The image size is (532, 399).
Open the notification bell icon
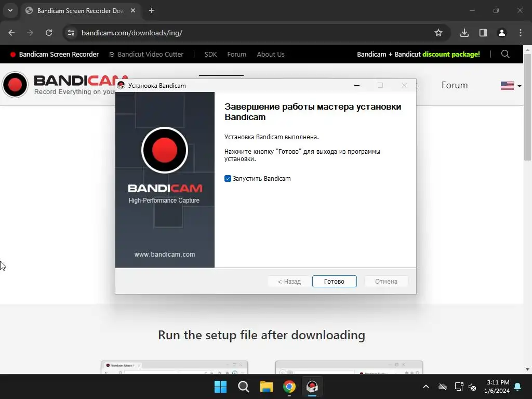pyautogui.click(x=518, y=387)
